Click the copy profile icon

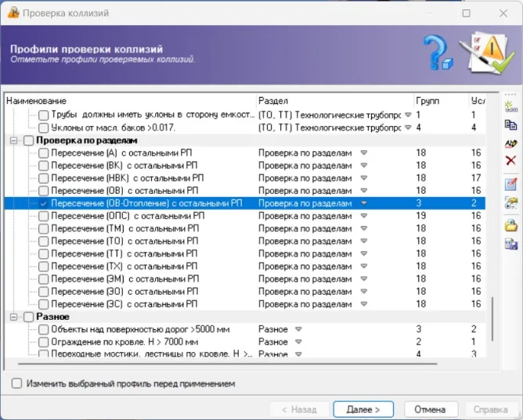point(511,124)
